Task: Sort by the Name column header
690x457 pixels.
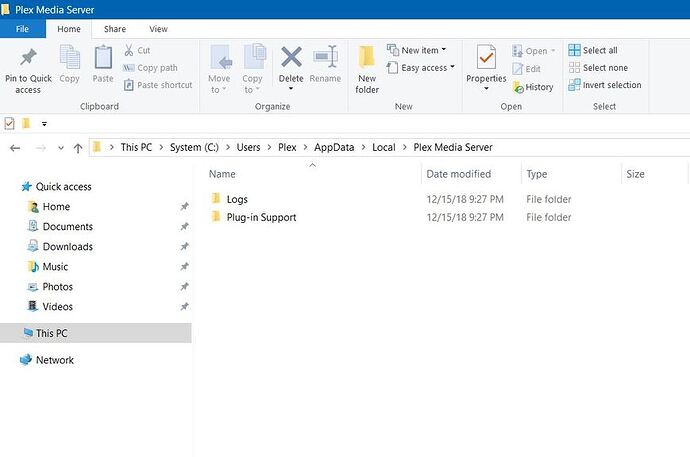Action: coord(222,174)
